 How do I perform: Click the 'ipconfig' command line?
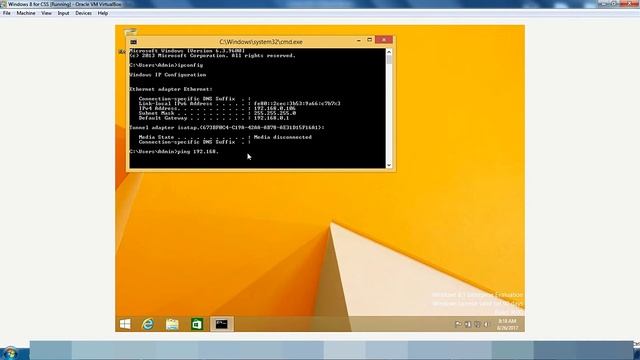pos(166,65)
